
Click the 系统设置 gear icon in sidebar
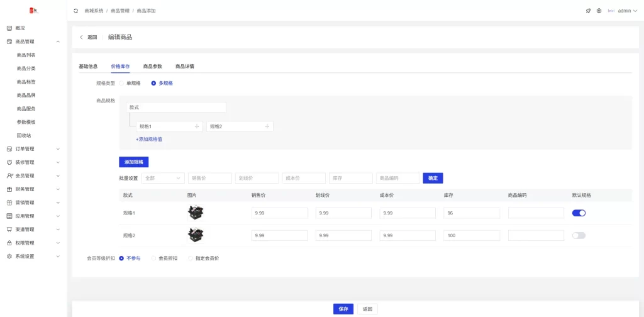coord(9,256)
